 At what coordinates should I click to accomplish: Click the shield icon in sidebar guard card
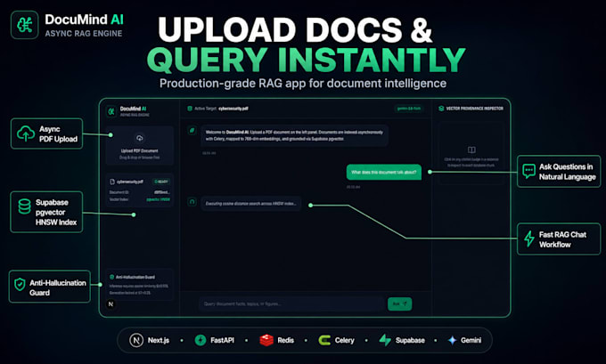(x=111, y=277)
